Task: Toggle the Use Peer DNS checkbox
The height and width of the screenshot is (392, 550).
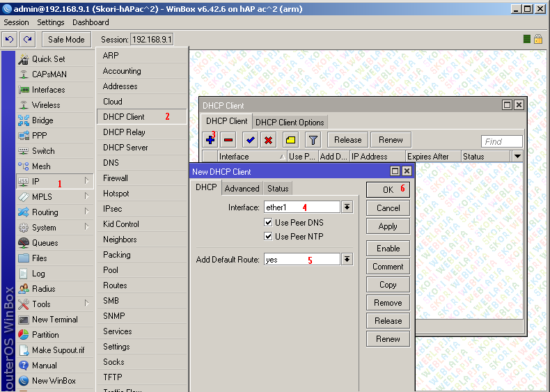Action: [x=269, y=223]
